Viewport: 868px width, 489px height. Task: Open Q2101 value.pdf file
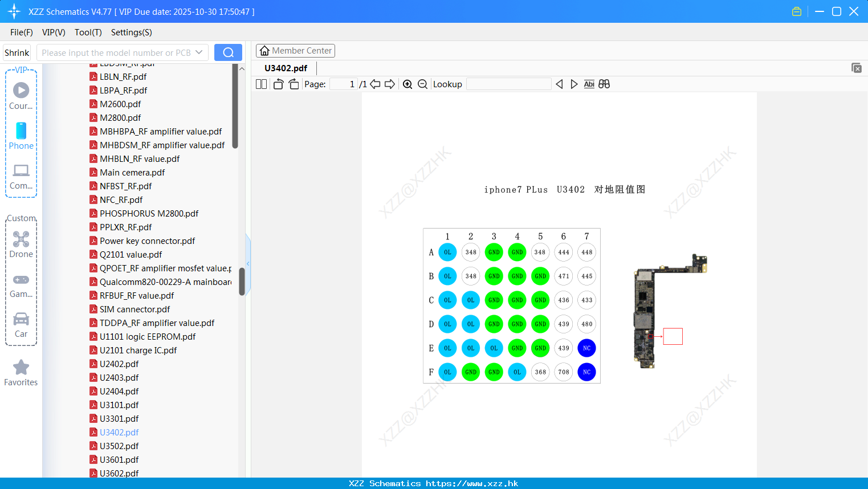126,254
